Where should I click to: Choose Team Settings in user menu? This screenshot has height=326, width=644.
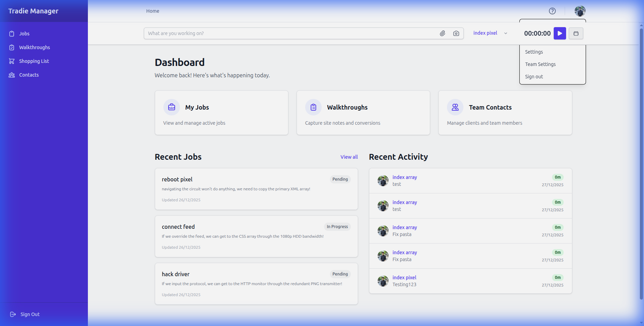point(540,64)
